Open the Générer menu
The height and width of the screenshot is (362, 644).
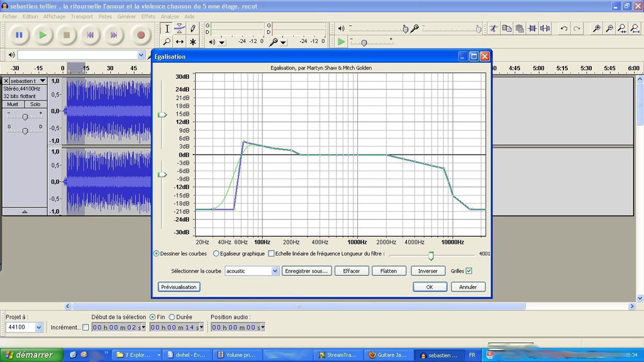pyautogui.click(x=126, y=16)
